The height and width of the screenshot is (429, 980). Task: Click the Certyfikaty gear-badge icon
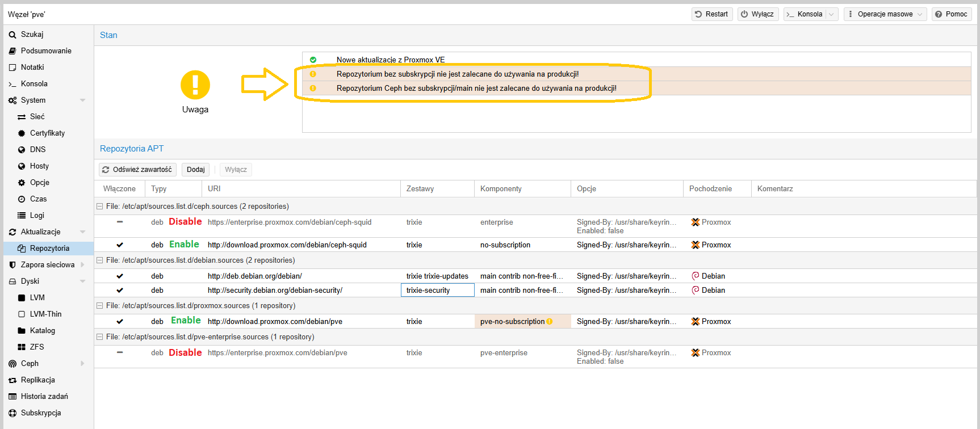(x=22, y=133)
